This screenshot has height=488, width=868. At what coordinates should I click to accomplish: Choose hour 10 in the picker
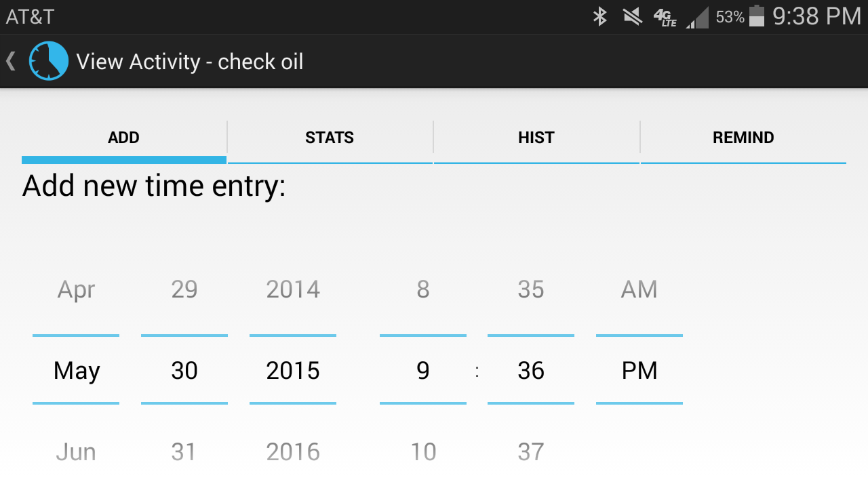423,452
